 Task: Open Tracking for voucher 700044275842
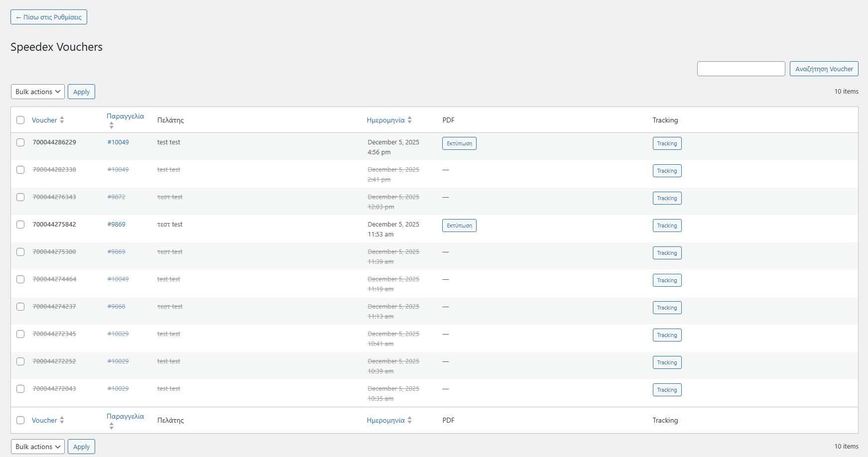[x=667, y=226]
